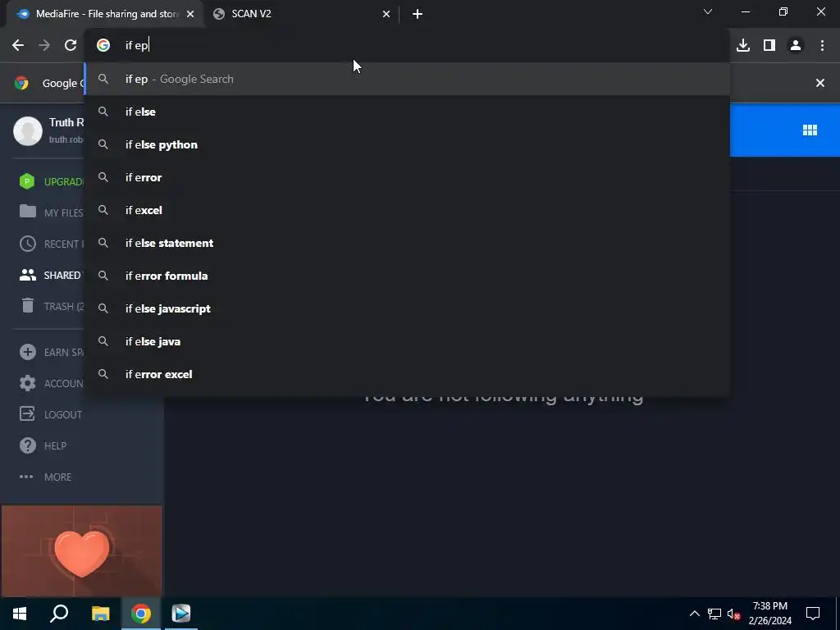Screen dimensions: 840x630
Task: Open Shared people icon in sidebar
Action: 27,275
